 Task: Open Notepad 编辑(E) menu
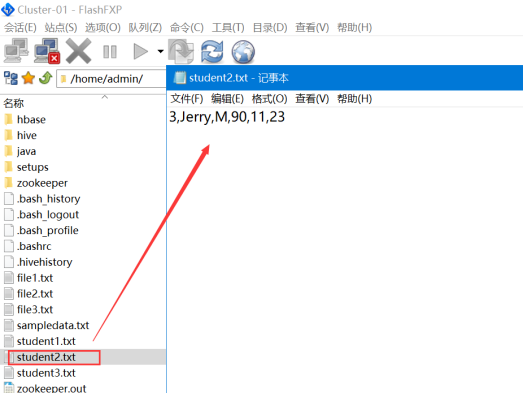click(227, 99)
